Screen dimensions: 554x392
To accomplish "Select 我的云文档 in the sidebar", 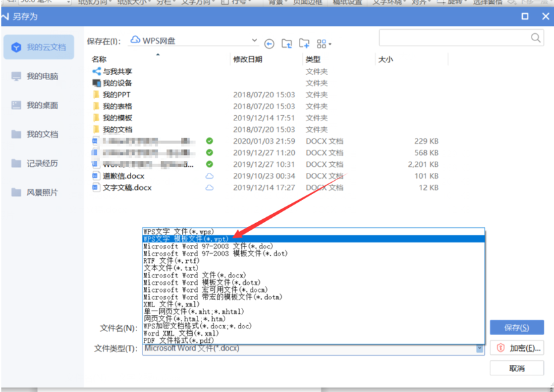I will tap(39, 47).
